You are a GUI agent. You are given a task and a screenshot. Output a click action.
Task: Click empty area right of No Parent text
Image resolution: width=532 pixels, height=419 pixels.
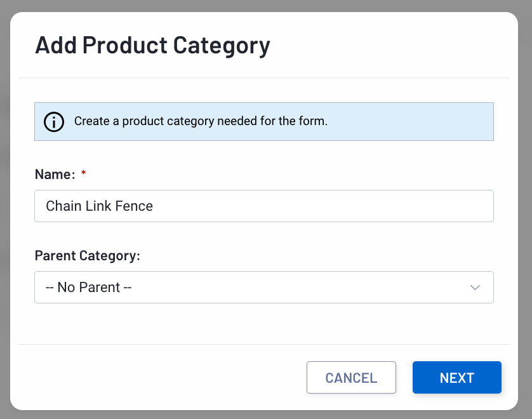tap(298, 288)
